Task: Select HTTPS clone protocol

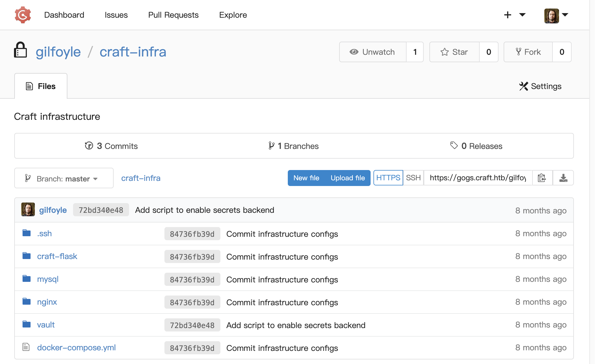Action: pos(388,178)
